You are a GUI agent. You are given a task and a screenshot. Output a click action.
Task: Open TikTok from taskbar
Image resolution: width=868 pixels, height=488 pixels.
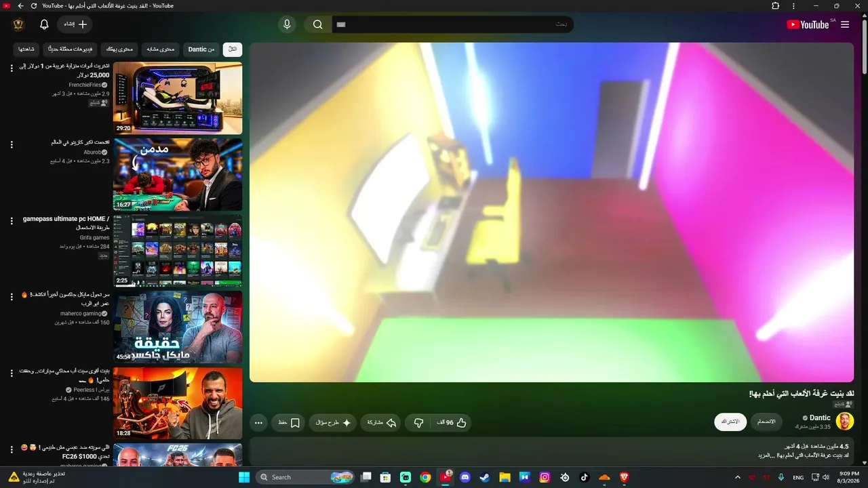585,477
